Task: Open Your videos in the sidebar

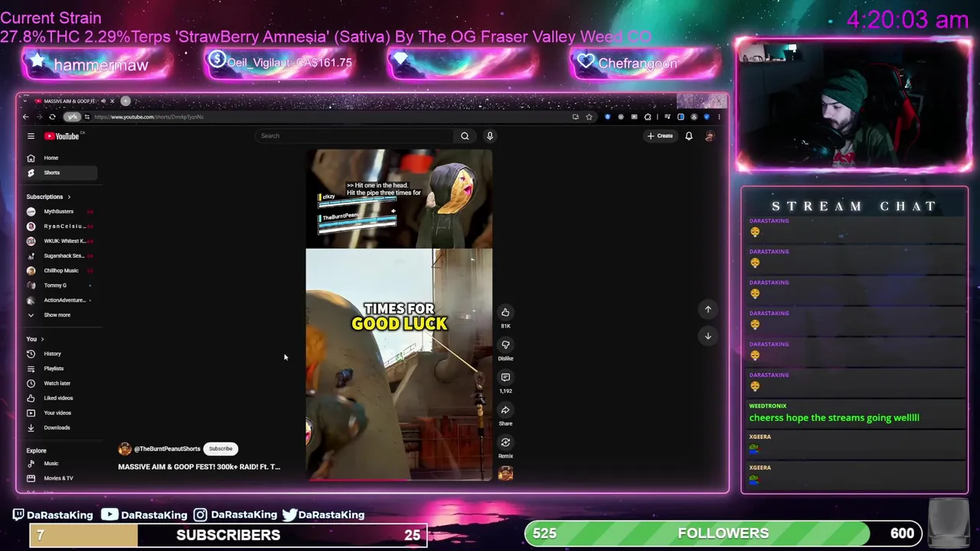Action: (61, 413)
